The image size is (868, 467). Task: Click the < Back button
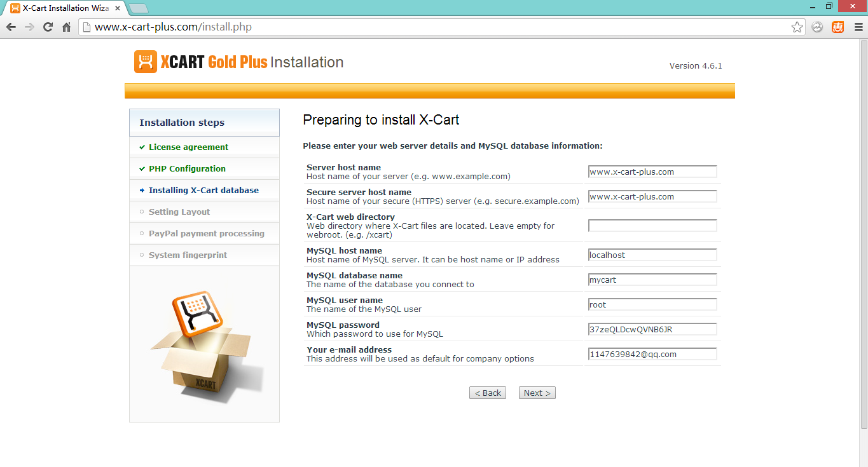point(488,393)
